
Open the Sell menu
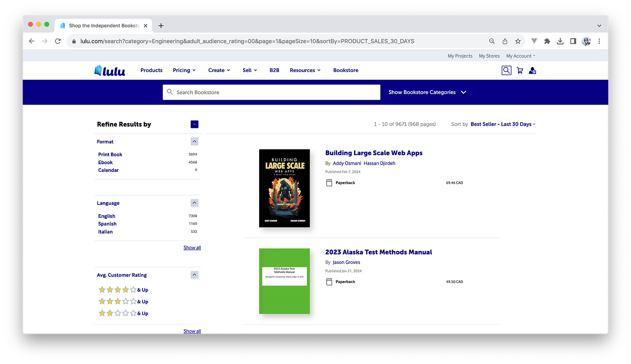coord(250,70)
